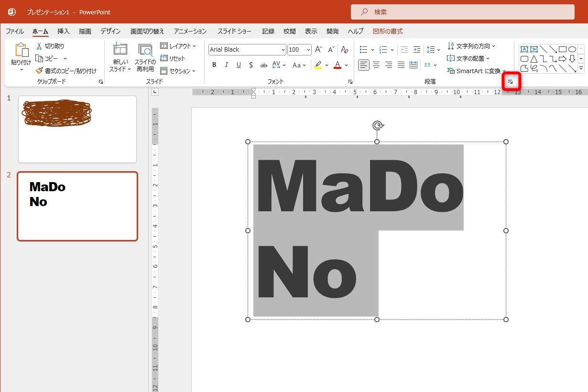Increase font size with the larger A icon
Image resolution: width=588 pixels, height=392 pixels.
click(x=318, y=50)
